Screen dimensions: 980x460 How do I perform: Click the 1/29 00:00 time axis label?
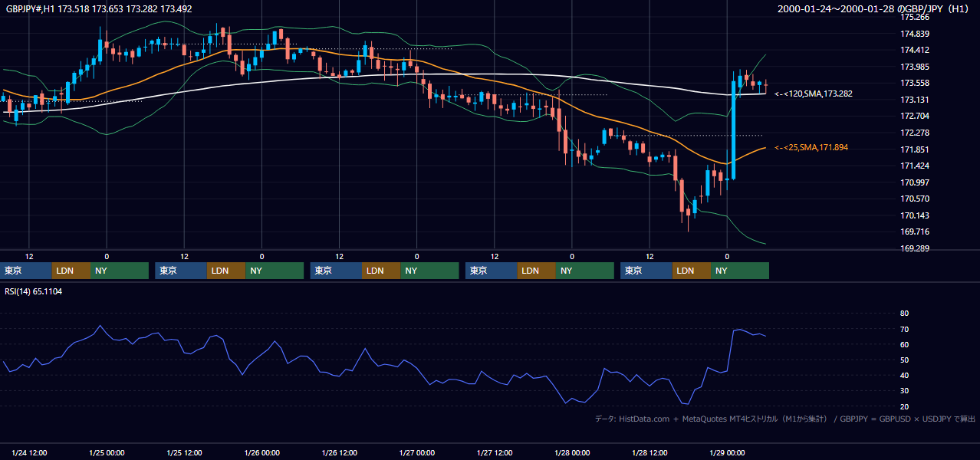(x=727, y=453)
